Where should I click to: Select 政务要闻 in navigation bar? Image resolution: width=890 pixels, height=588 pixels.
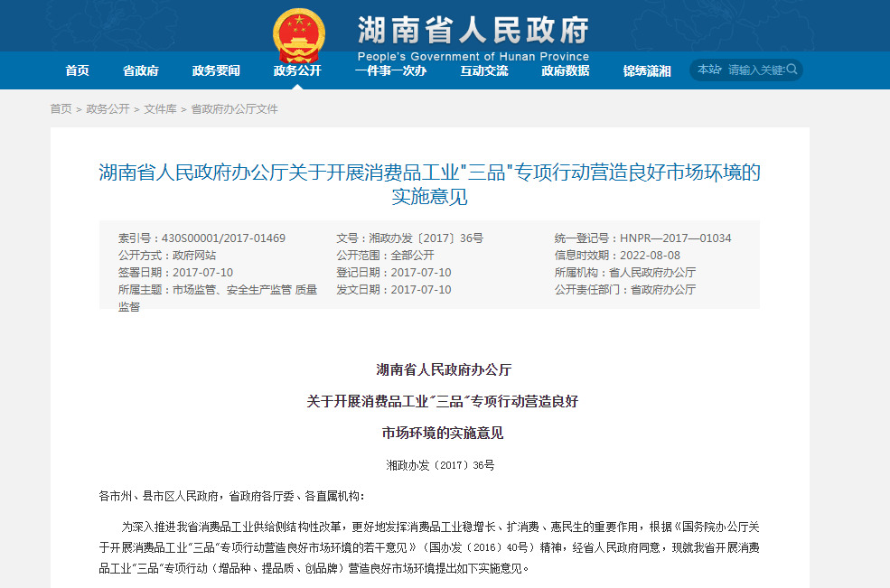(216, 70)
